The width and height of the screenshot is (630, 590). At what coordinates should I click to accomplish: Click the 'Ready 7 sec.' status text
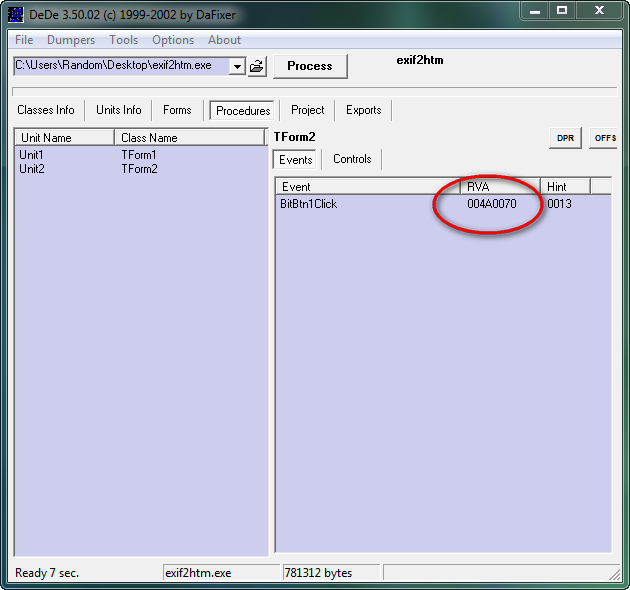47,573
